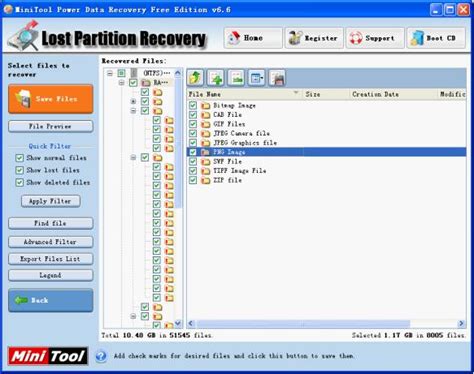Viewport: 474px width, 374px height.
Task: Toggle the NTFS root tree checkbox
Action: pyautogui.click(x=121, y=73)
